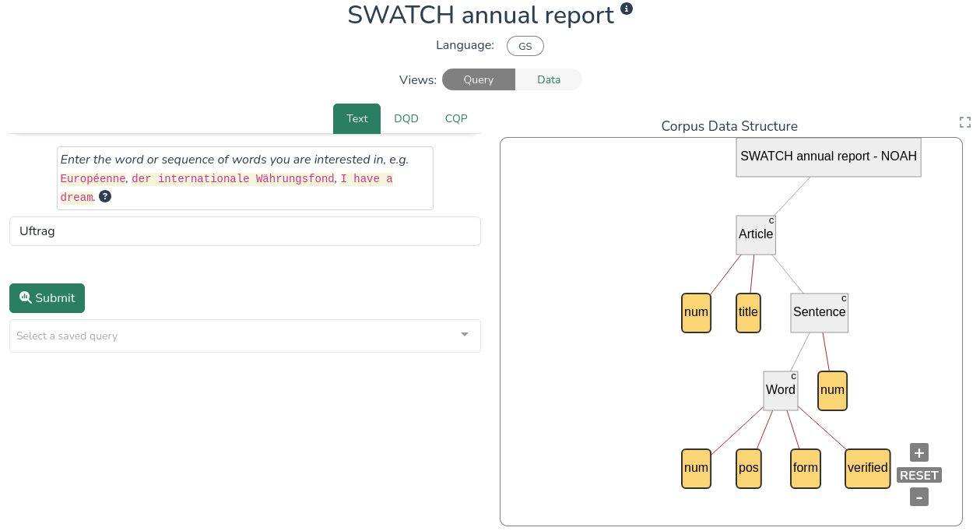Click the yellow verified attribute node
This screenshot has width=980, height=531.
click(867, 468)
